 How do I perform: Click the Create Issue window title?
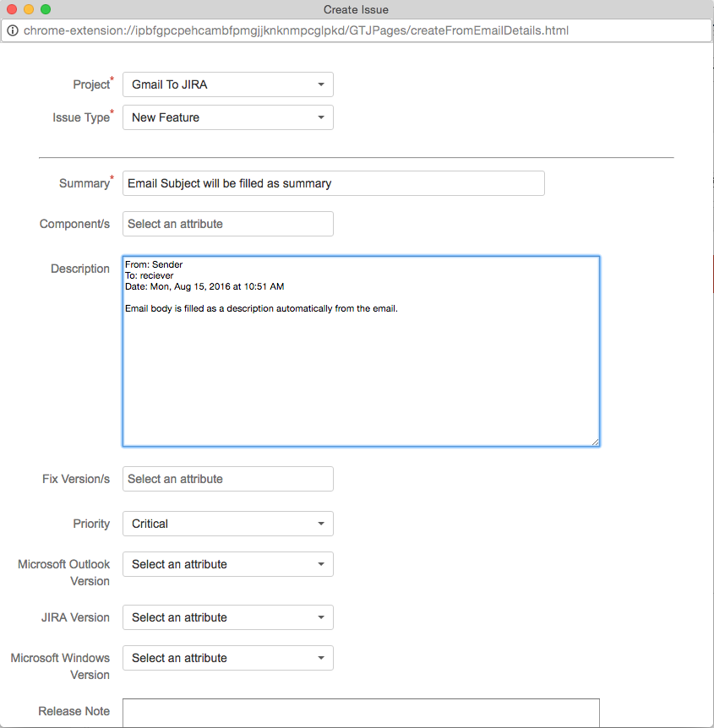click(356, 9)
